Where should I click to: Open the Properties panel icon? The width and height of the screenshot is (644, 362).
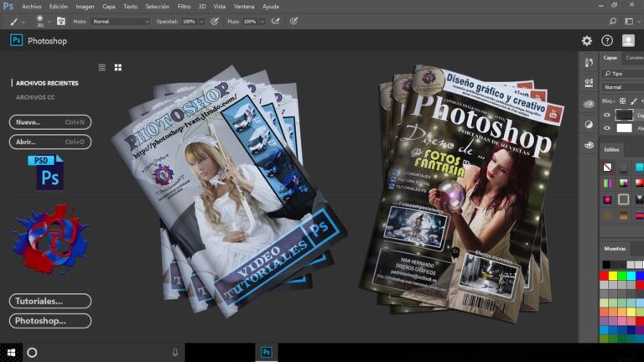[x=589, y=83]
